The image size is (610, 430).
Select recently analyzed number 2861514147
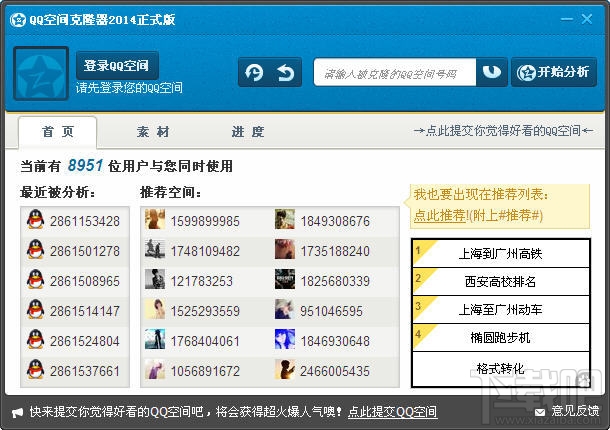click(x=85, y=311)
